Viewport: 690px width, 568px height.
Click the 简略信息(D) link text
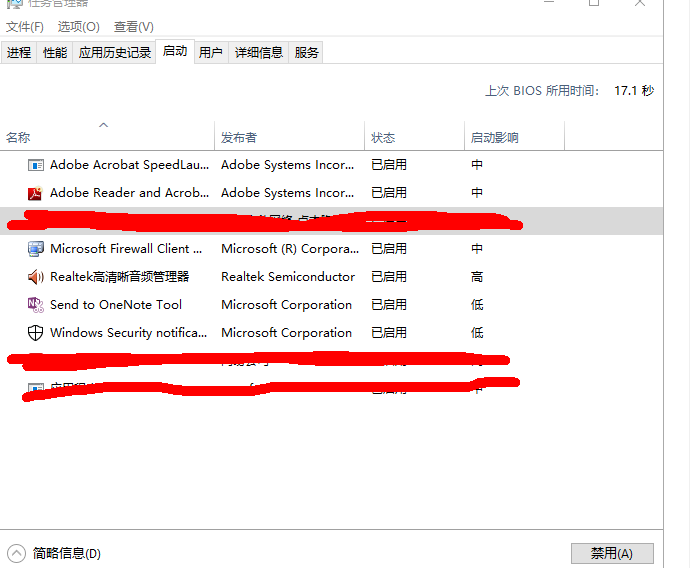coord(66,553)
